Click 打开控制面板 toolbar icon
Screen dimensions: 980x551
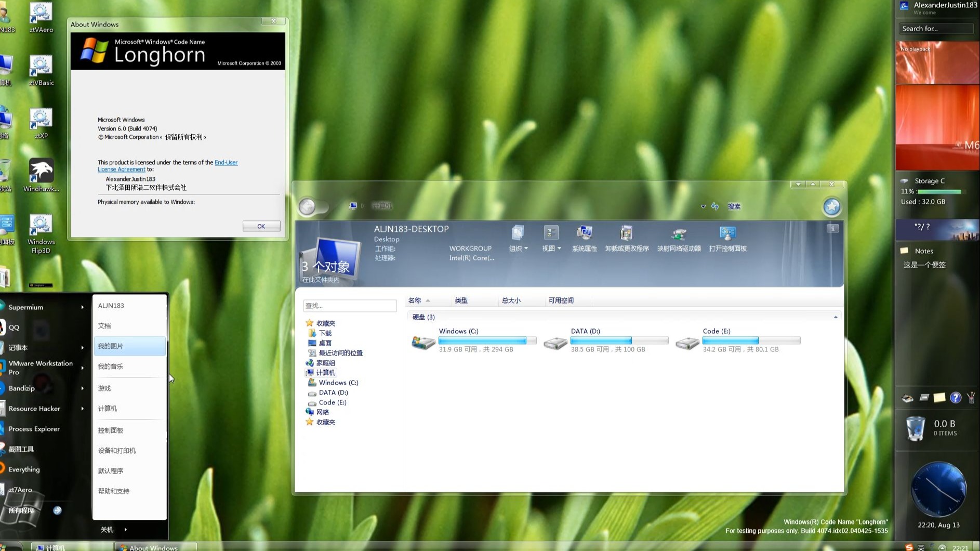click(727, 239)
